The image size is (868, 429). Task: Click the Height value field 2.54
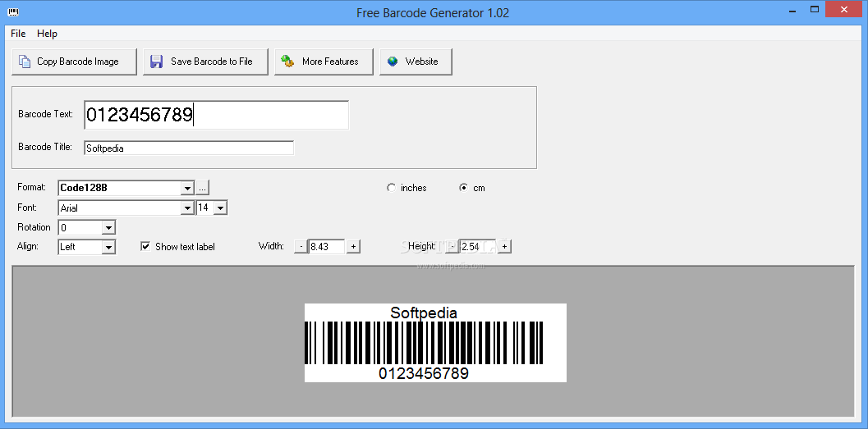(x=478, y=247)
